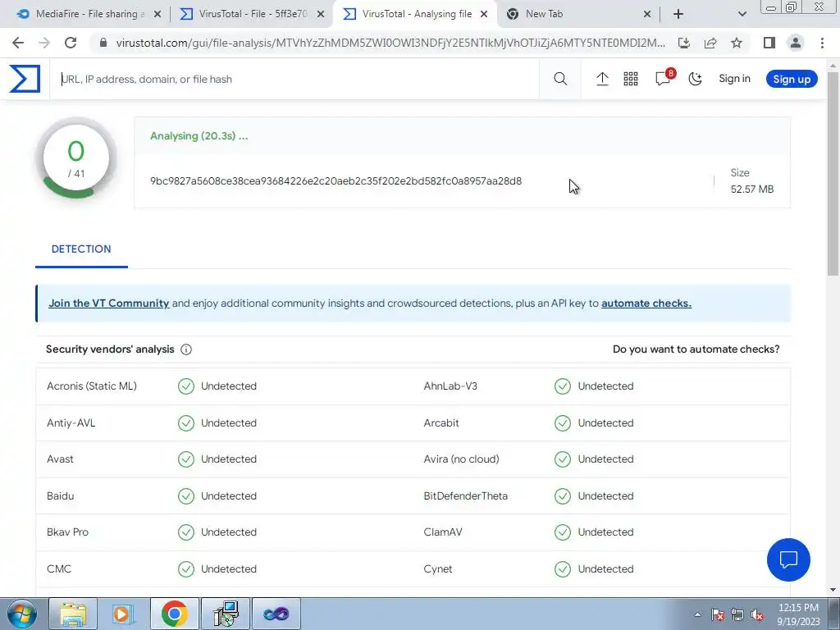Click the share page icon in address bar
The width and height of the screenshot is (840, 630).
710,43
